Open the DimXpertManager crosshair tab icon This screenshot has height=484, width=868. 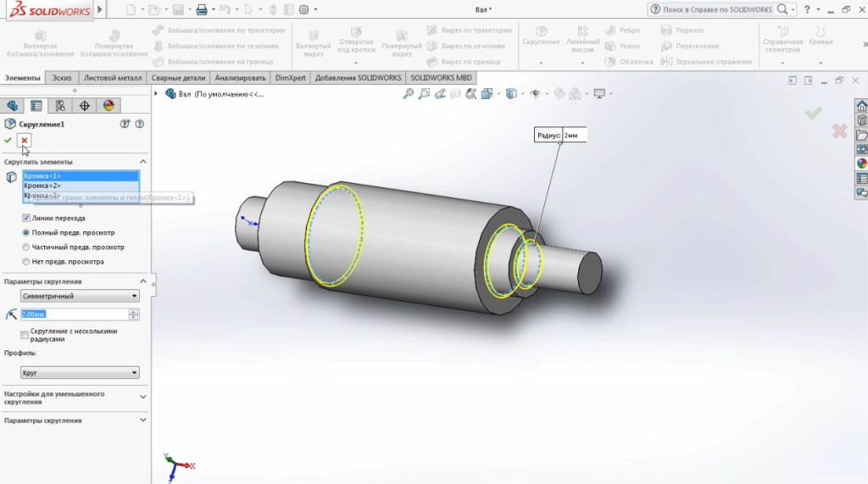pyautogui.click(x=84, y=105)
